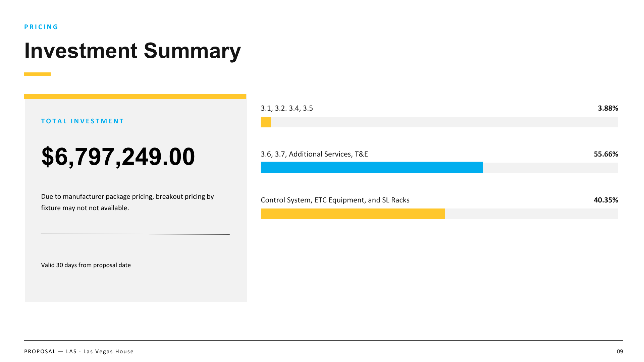Click the divider line in investment card

(x=135, y=234)
